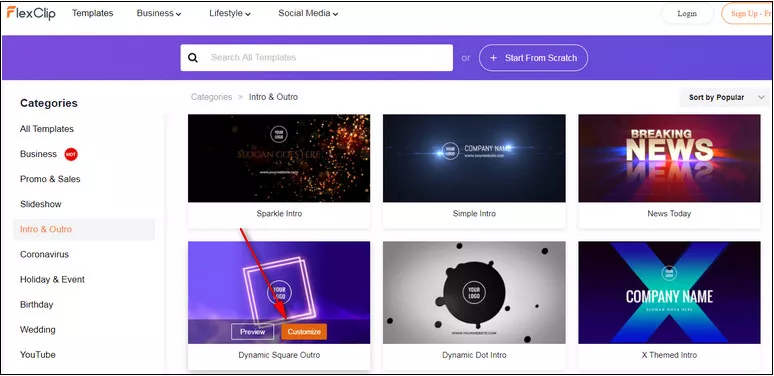
Task: Click the Dynamic Dot Intro title
Action: (474, 355)
